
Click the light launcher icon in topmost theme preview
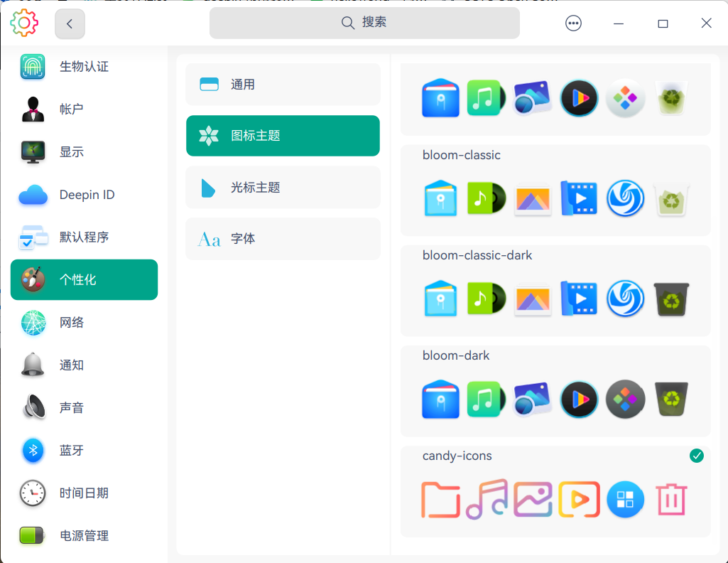[625, 98]
